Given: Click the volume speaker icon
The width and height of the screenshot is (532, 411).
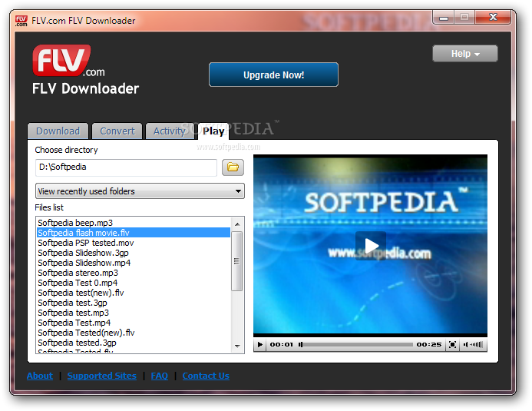Looking at the screenshot, I should point(465,344).
